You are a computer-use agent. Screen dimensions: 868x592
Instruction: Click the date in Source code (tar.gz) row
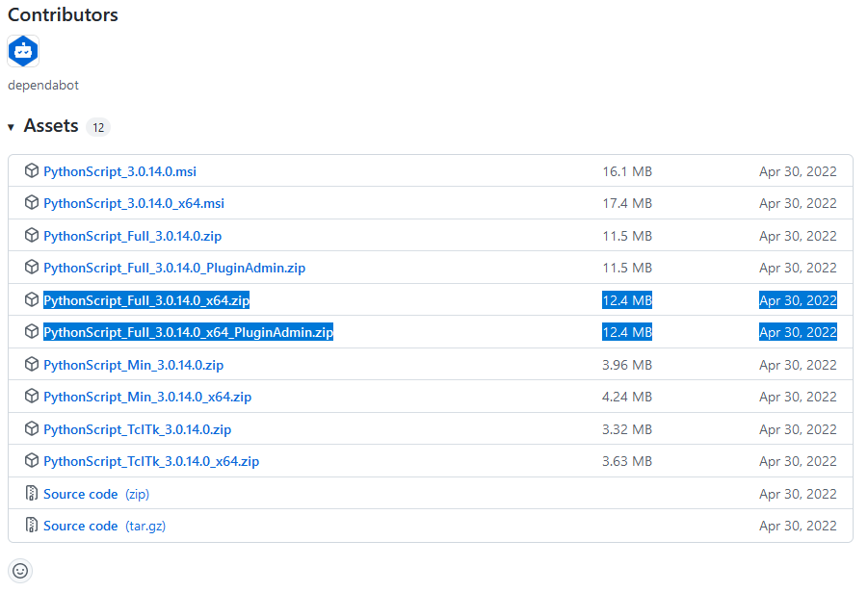click(798, 526)
